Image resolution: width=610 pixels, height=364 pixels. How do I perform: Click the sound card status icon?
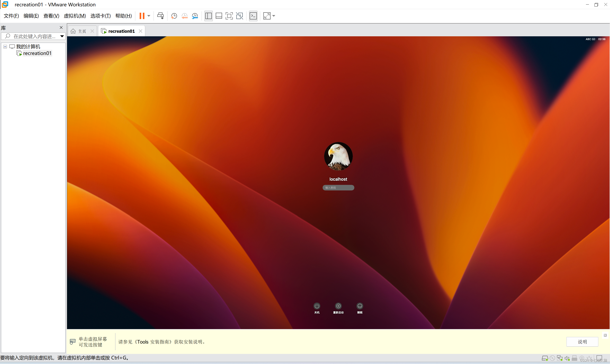[567, 358]
